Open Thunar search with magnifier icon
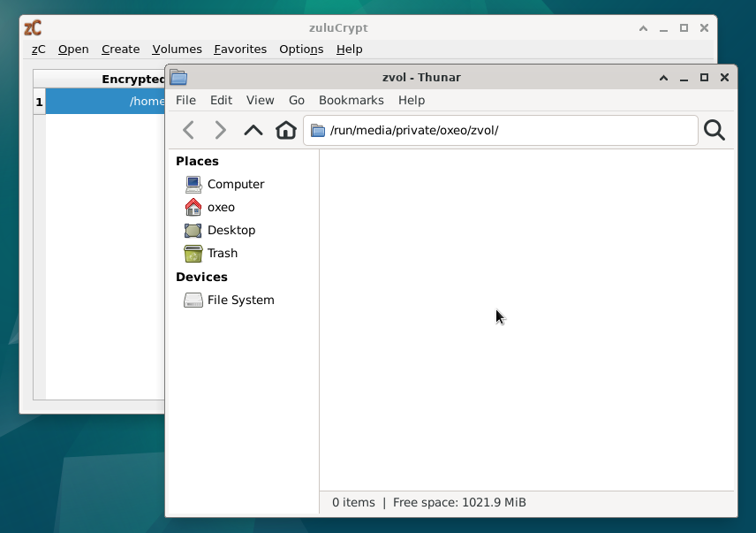 714,130
